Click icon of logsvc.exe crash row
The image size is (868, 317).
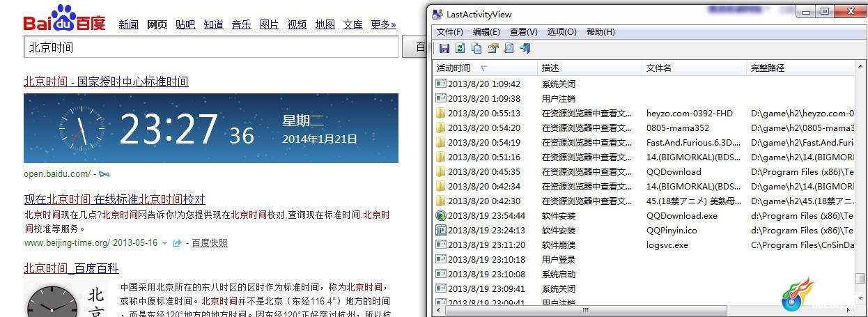point(440,245)
